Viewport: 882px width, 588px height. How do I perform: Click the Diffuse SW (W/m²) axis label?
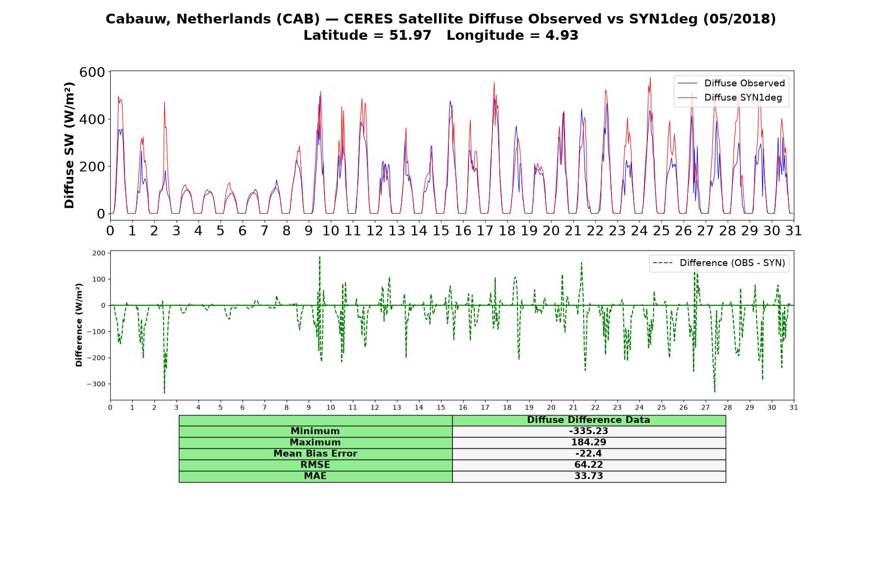pos(70,145)
